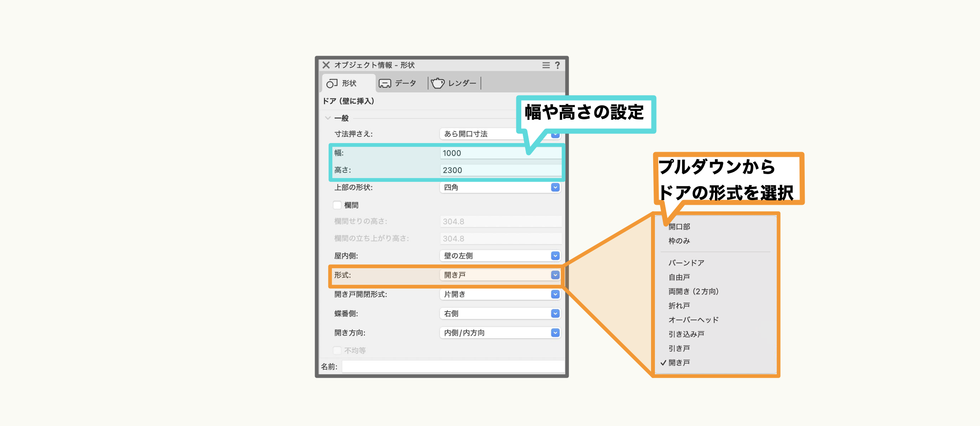Open the 形式 door type dropdown
Image resolution: width=980 pixels, height=426 pixels.
[x=500, y=275]
